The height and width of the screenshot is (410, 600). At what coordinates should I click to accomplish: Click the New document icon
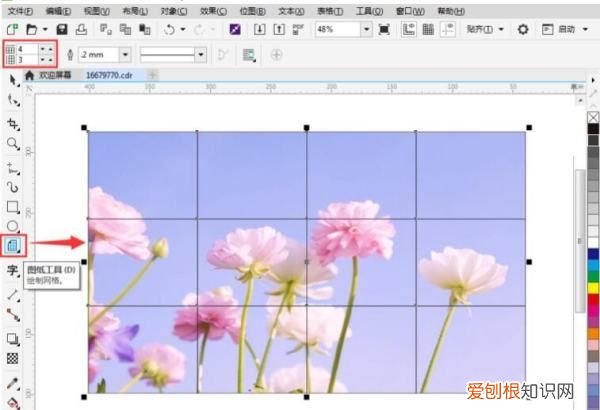[12, 29]
